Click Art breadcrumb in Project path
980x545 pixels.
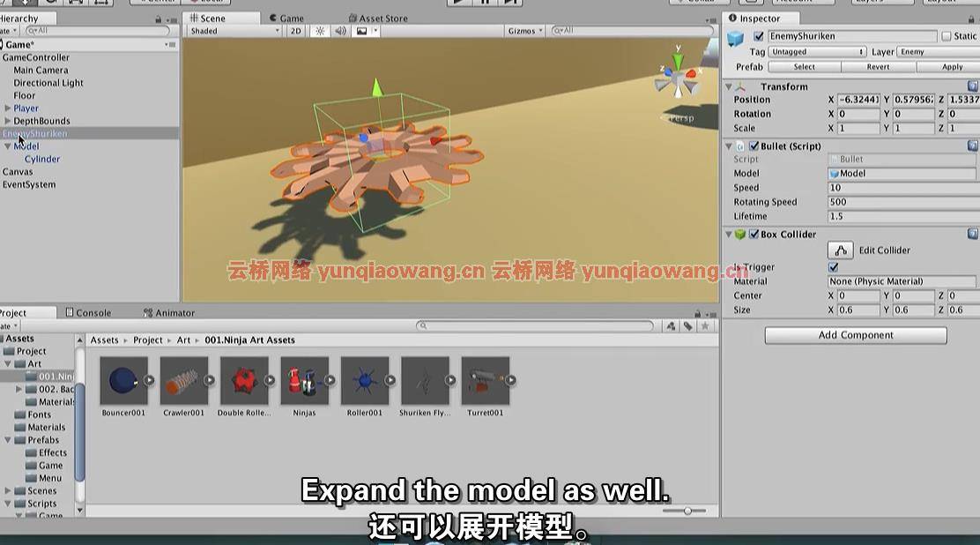point(183,340)
